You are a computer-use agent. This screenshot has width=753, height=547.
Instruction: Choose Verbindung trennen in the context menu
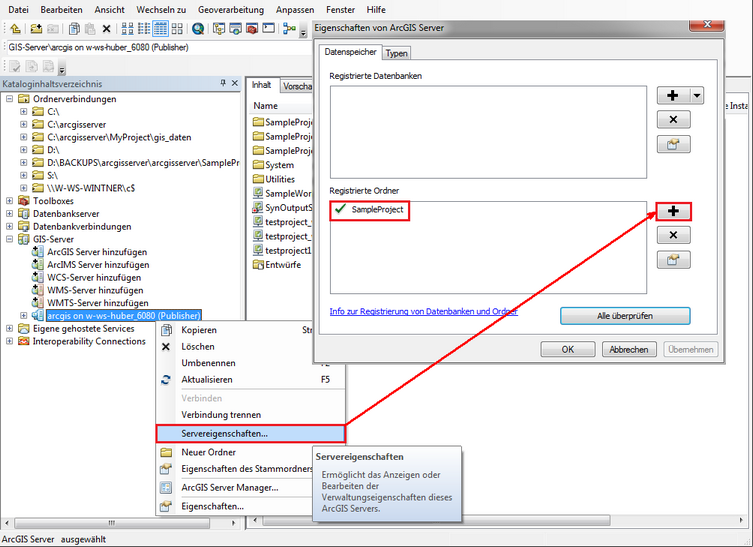pyautogui.click(x=251, y=414)
